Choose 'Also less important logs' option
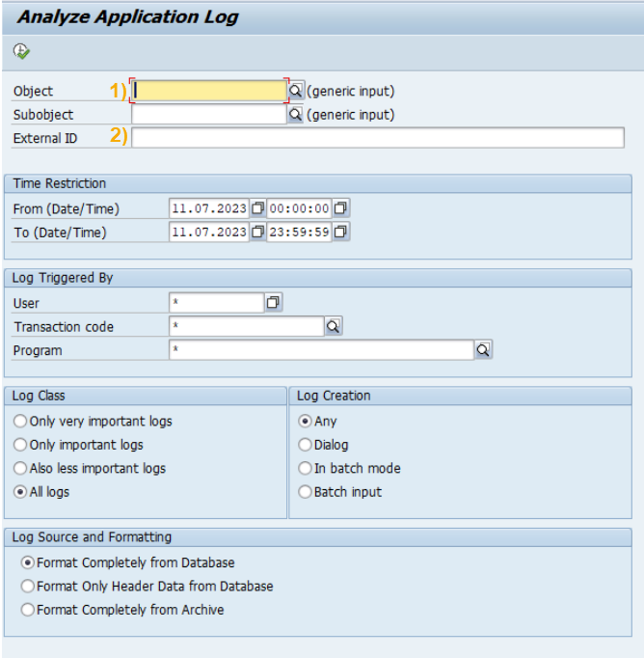Viewport: 644px width, 658px height. click(20, 468)
